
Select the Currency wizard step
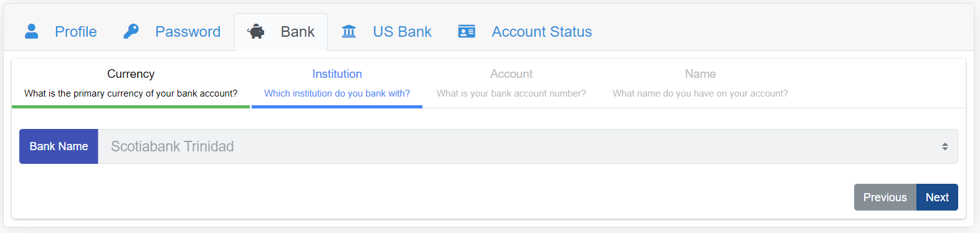[x=131, y=83]
